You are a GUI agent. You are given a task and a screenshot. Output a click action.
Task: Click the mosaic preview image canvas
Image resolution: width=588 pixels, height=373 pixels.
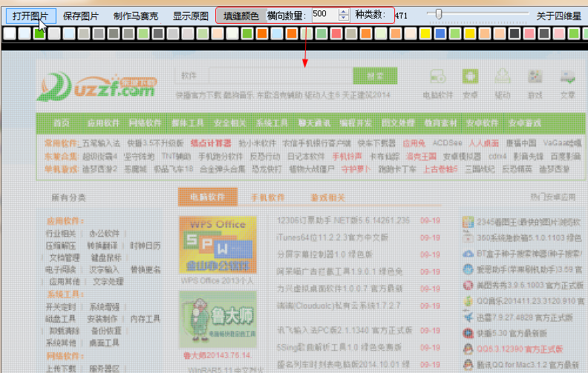(294, 212)
